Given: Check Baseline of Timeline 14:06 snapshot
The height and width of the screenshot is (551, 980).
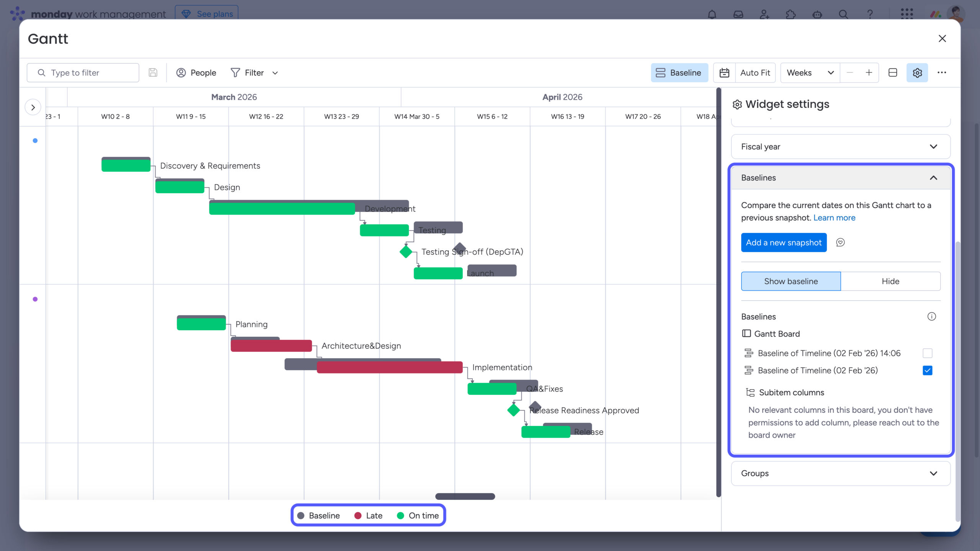Looking at the screenshot, I should click(x=927, y=353).
